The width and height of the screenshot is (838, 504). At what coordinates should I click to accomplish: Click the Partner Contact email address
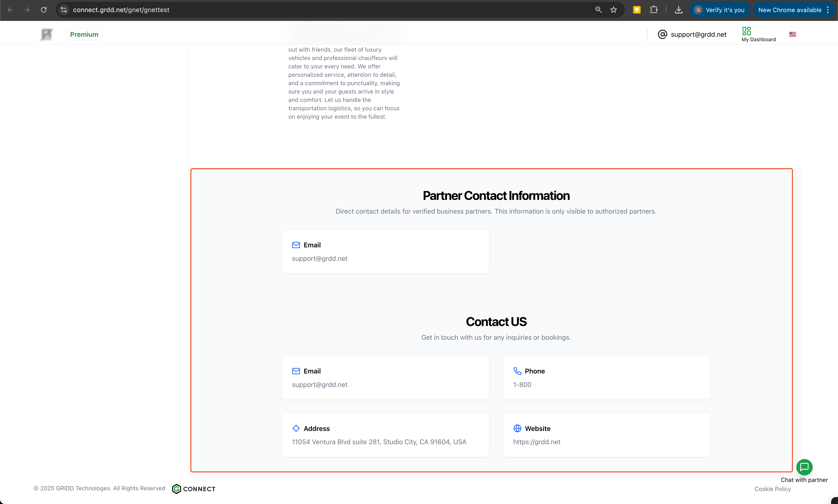[x=319, y=259]
